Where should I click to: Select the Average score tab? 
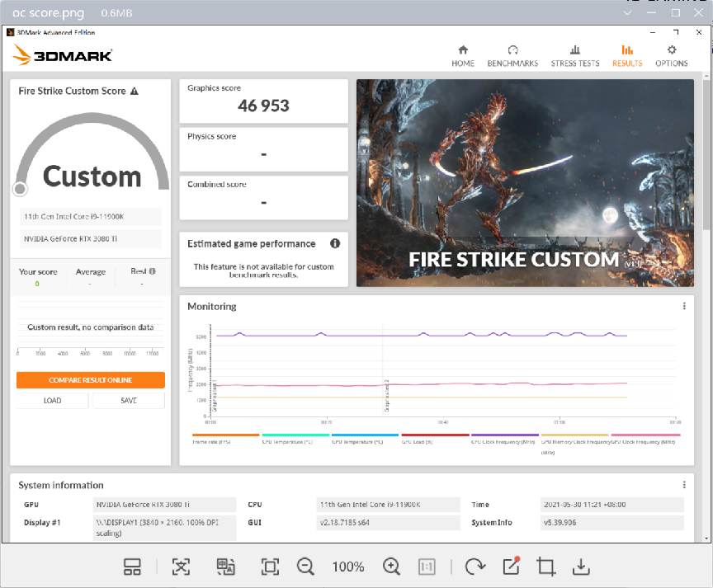(x=91, y=271)
